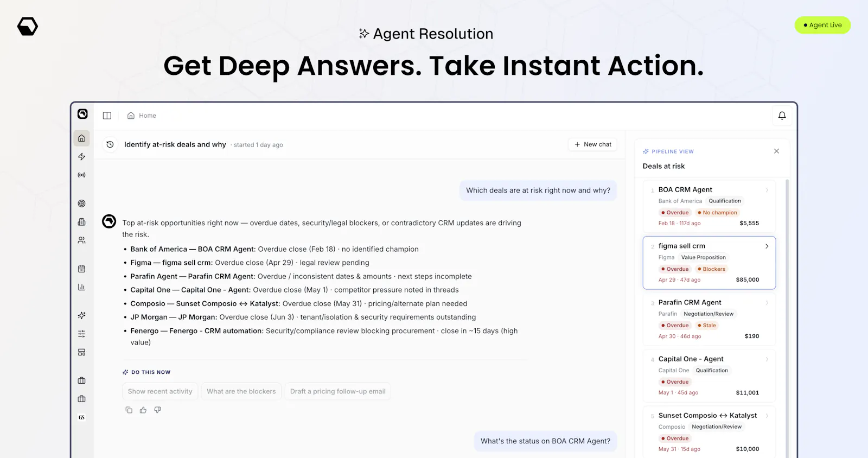Open the calendar sidebar icon
The width and height of the screenshot is (868, 458).
coord(82,269)
